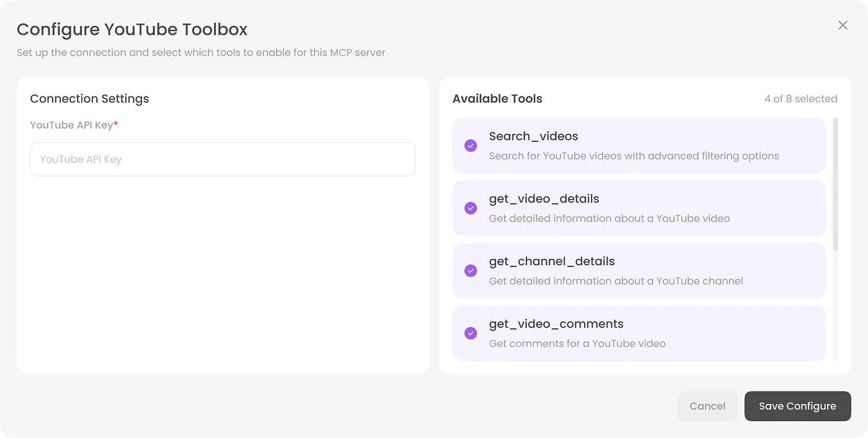Click the Cancel button
868x438 pixels.
[707, 406]
